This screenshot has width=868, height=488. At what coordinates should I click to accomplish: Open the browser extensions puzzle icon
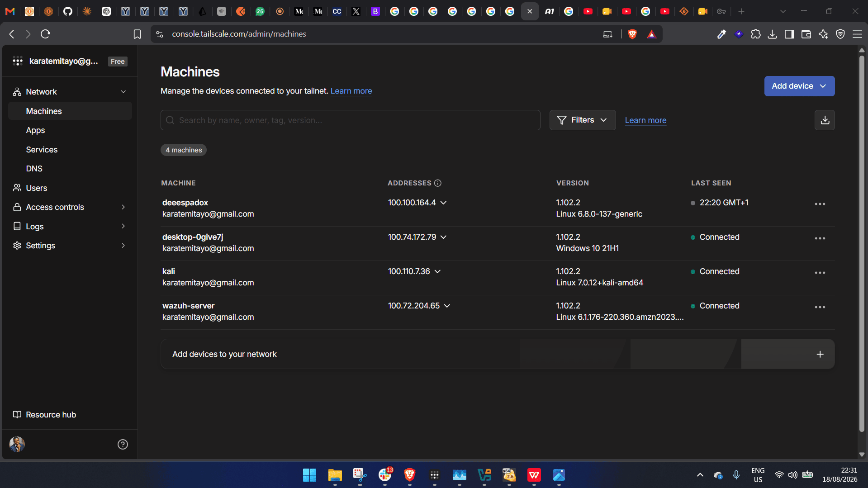coord(756,34)
